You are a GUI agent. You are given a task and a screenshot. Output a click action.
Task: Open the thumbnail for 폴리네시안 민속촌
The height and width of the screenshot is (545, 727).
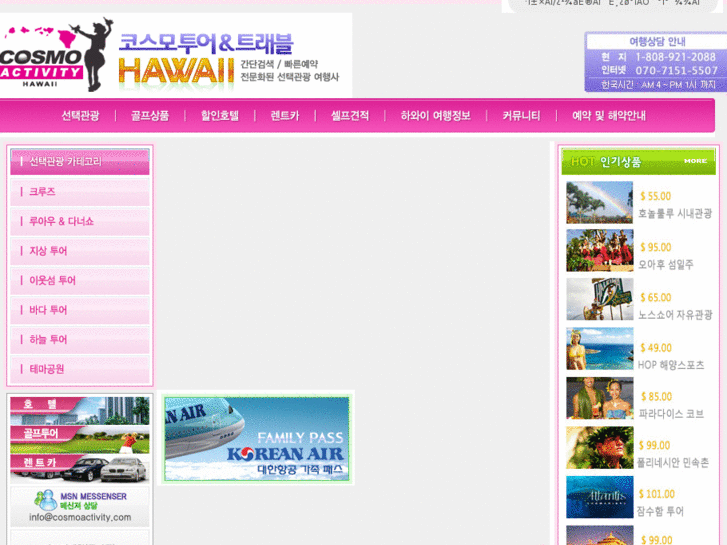pyautogui.click(x=599, y=448)
